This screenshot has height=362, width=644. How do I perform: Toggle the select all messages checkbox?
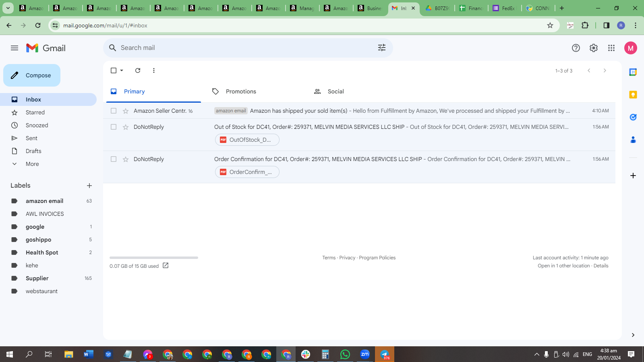point(114,70)
